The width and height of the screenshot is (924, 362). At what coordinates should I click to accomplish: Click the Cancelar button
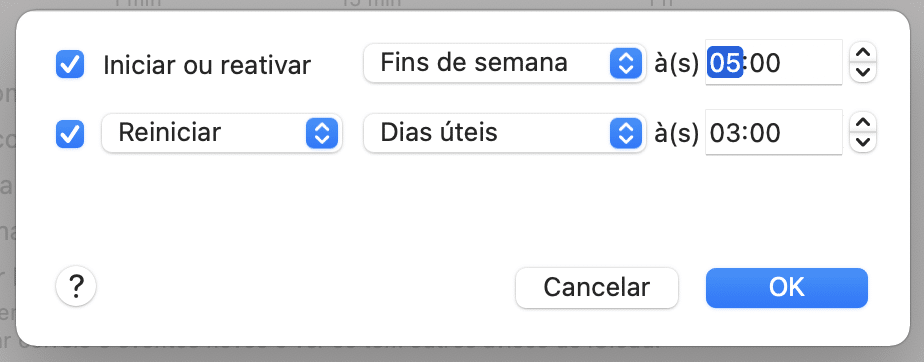(597, 288)
